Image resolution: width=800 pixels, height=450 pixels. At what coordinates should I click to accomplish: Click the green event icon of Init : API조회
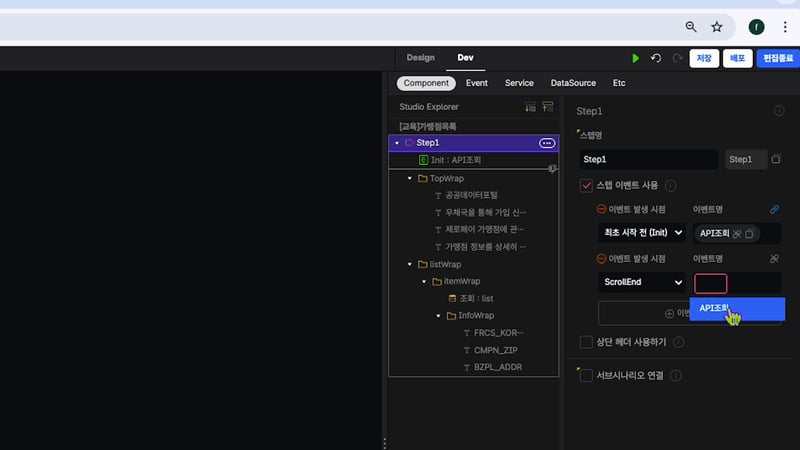point(423,160)
